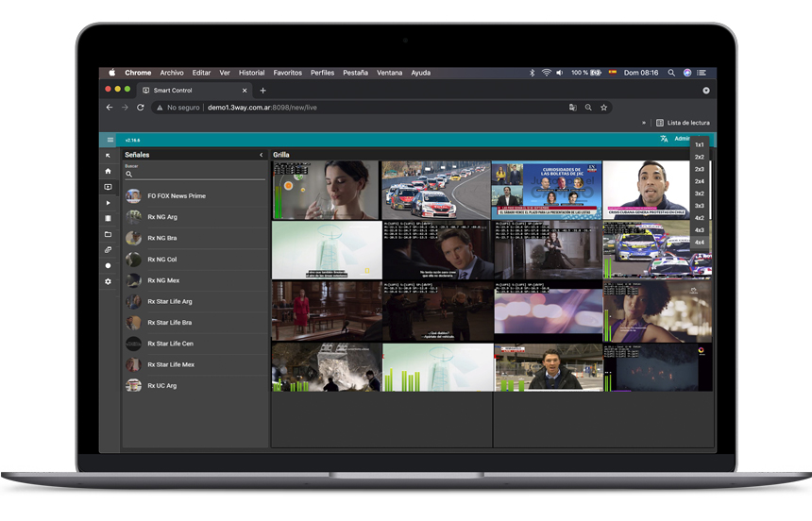The image size is (812, 521).
Task: Open the Historial menu in menu bar
Action: click(x=251, y=73)
